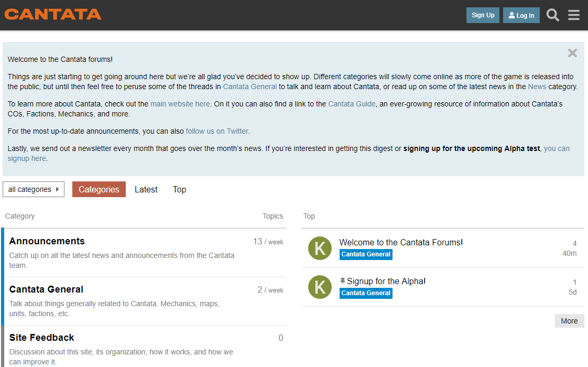The height and width of the screenshot is (367, 588).
Task: Click the Topics column header
Action: point(273,216)
